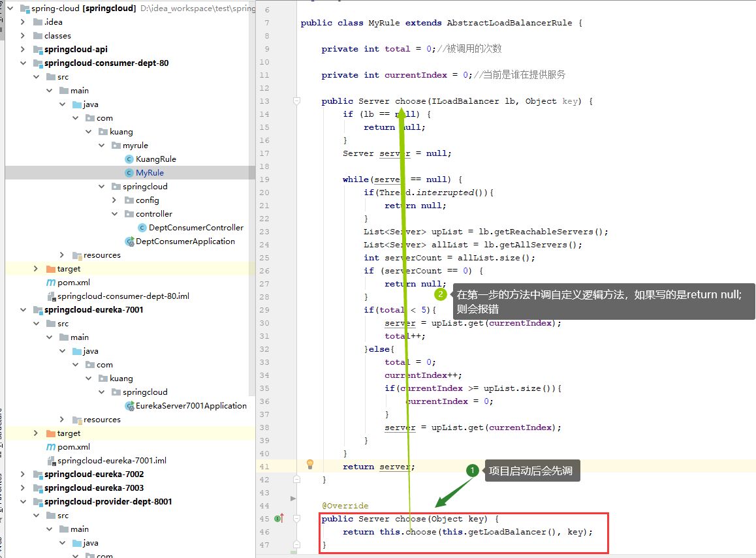Click the EurekaServer7001Application class icon
This screenshot has width=756, height=558.
click(x=129, y=406)
